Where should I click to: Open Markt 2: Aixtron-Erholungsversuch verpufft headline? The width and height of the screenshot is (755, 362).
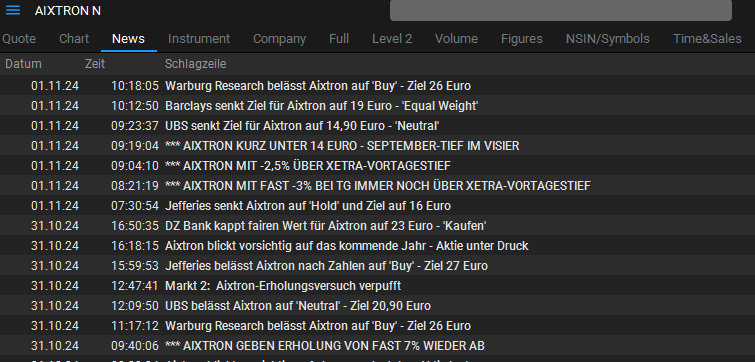[x=283, y=286]
